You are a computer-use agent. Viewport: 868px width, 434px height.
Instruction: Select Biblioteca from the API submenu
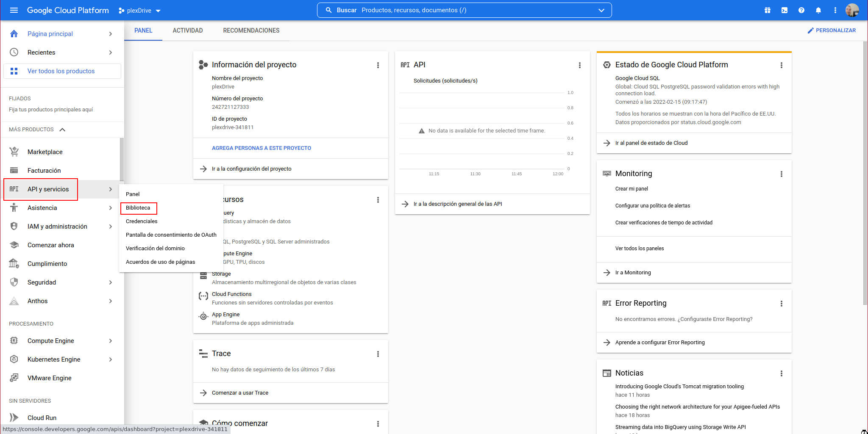[138, 208]
